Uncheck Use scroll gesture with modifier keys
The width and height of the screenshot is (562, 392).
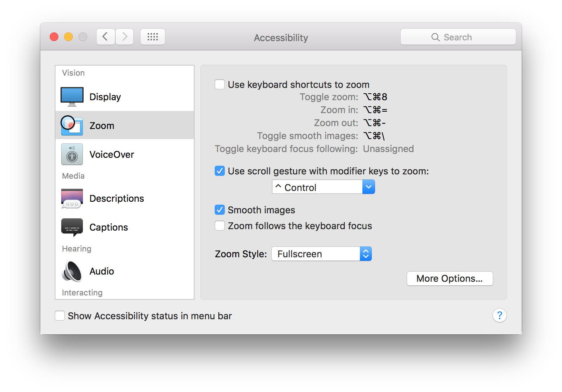220,171
